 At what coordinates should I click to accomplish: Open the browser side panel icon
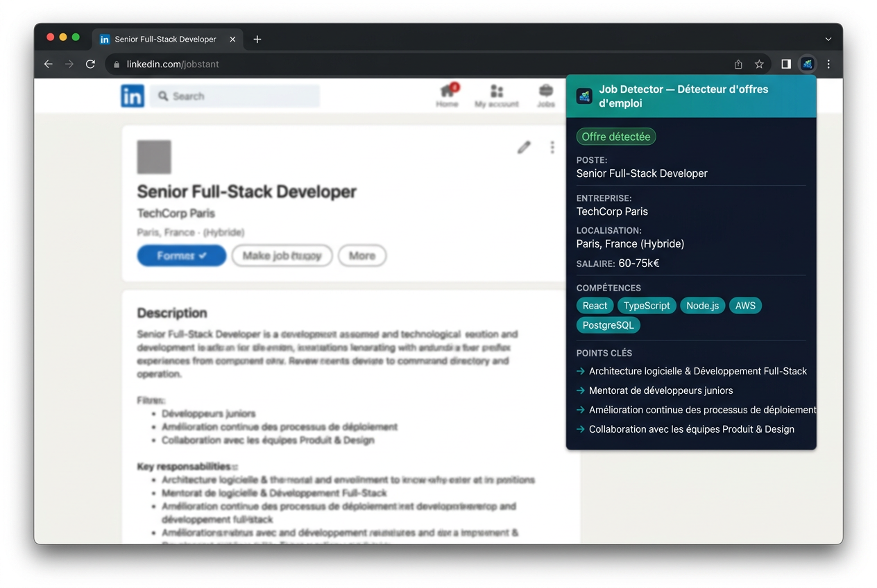point(786,64)
